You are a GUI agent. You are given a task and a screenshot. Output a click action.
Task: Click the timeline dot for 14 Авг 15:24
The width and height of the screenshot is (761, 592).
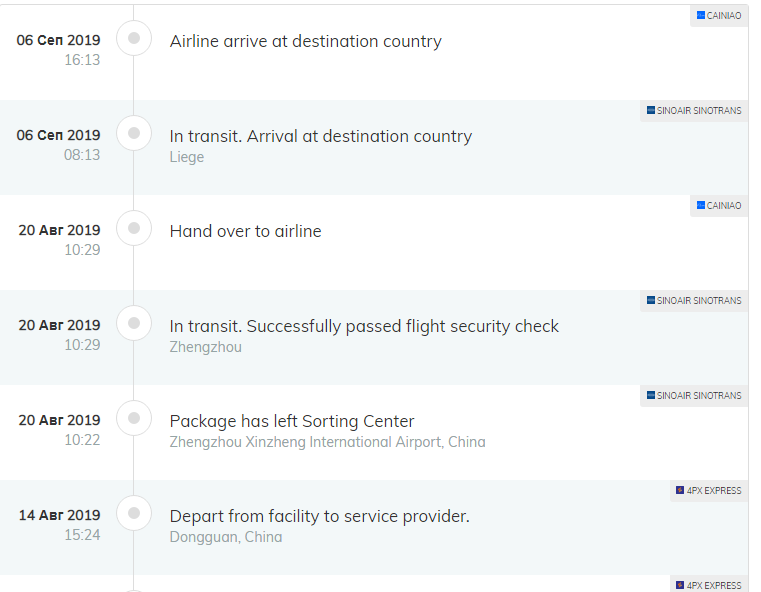click(134, 513)
